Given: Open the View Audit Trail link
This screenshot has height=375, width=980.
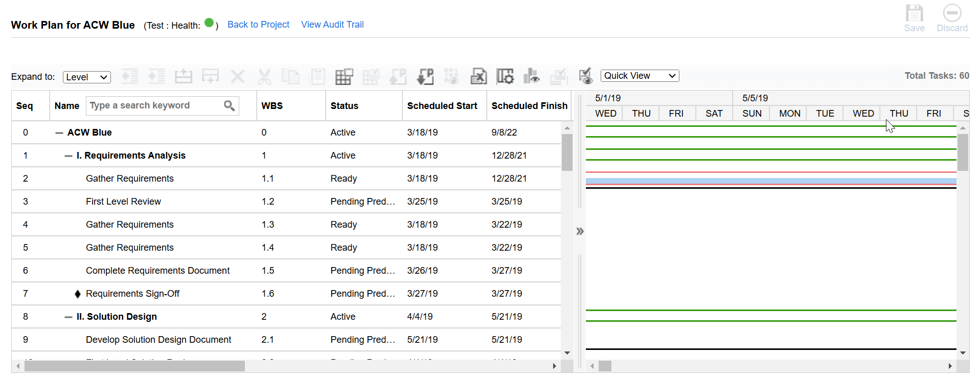Looking at the screenshot, I should click(332, 25).
